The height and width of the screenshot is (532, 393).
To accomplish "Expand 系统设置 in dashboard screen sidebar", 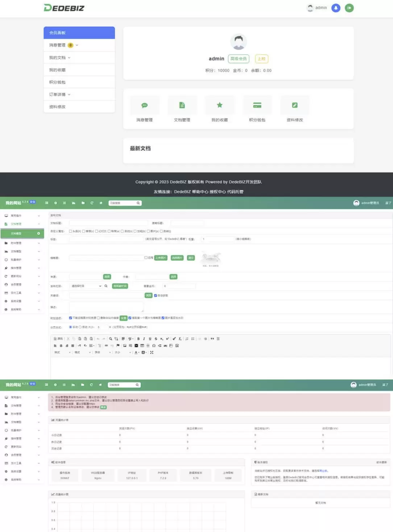I will [x=22, y=471].
